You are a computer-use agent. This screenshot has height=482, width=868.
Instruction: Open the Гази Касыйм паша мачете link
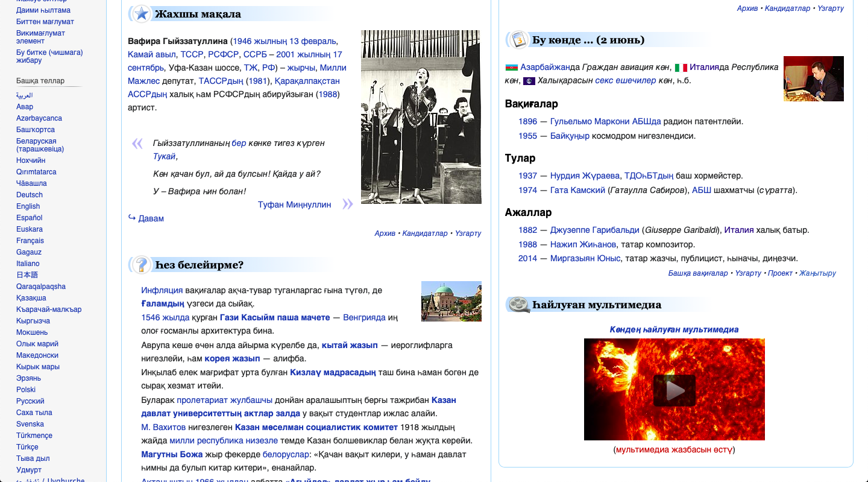click(x=275, y=317)
